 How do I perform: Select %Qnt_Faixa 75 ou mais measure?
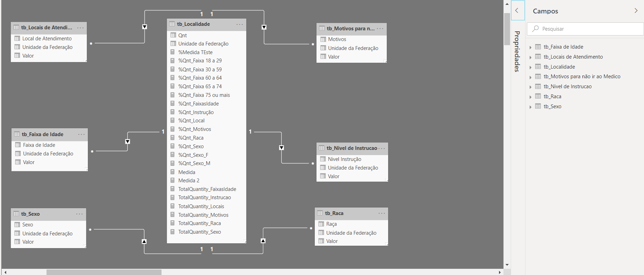[204, 95]
